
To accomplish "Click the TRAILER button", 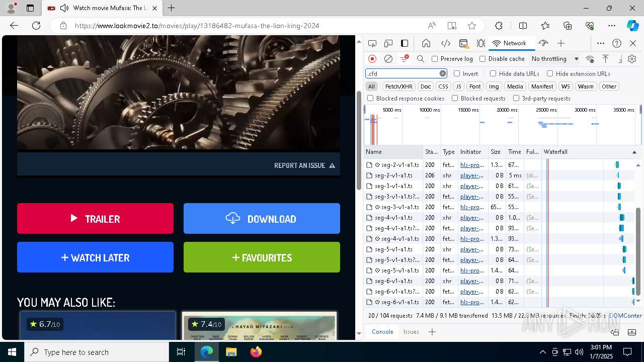I will click(x=95, y=219).
